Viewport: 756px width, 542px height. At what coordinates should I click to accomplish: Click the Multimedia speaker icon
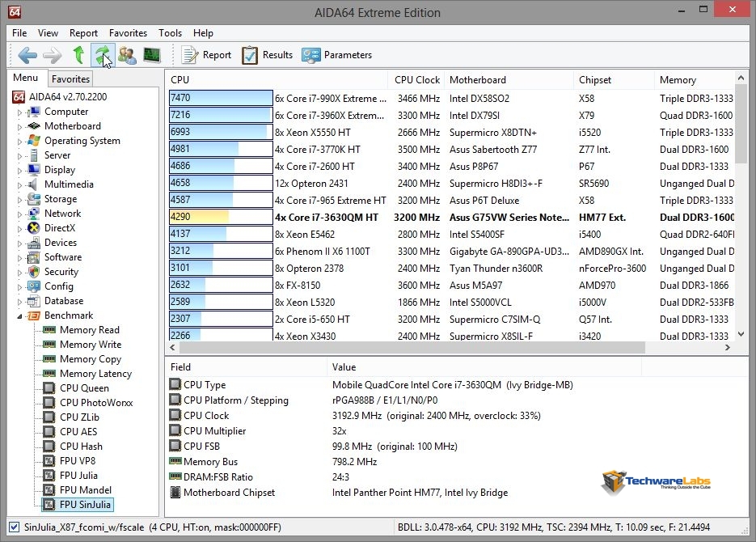(x=33, y=184)
